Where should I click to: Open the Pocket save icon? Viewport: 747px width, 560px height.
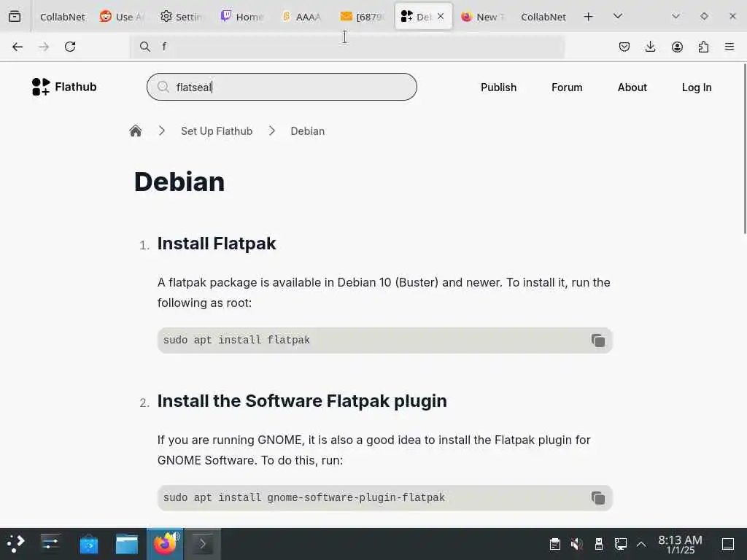pyautogui.click(x=624, y=47)
